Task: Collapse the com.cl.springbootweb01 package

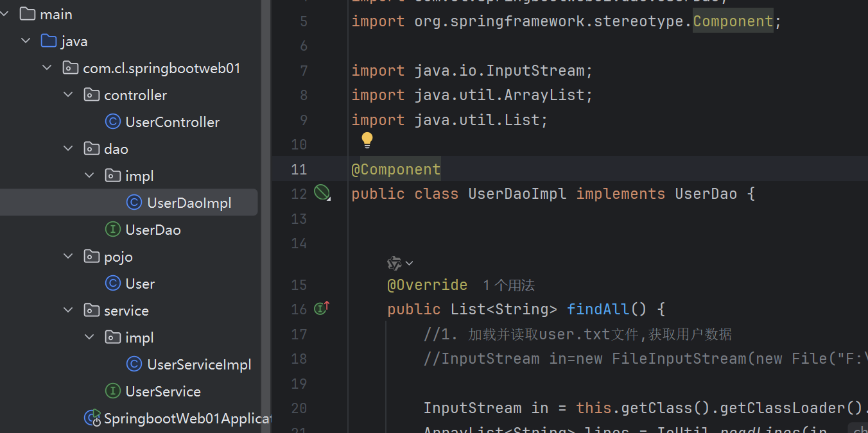Action: (x=48, y=68)
